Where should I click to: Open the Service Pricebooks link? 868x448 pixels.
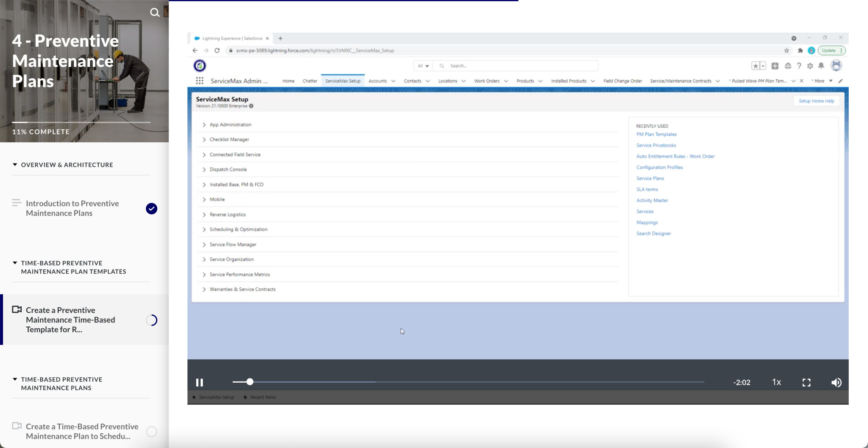pyautogui.click(x=656, y=145)
